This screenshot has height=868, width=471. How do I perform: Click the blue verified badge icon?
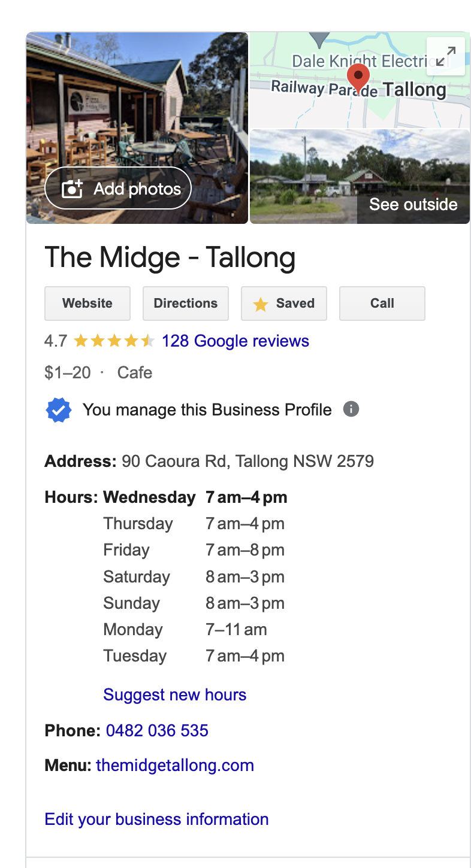(59, 410)
